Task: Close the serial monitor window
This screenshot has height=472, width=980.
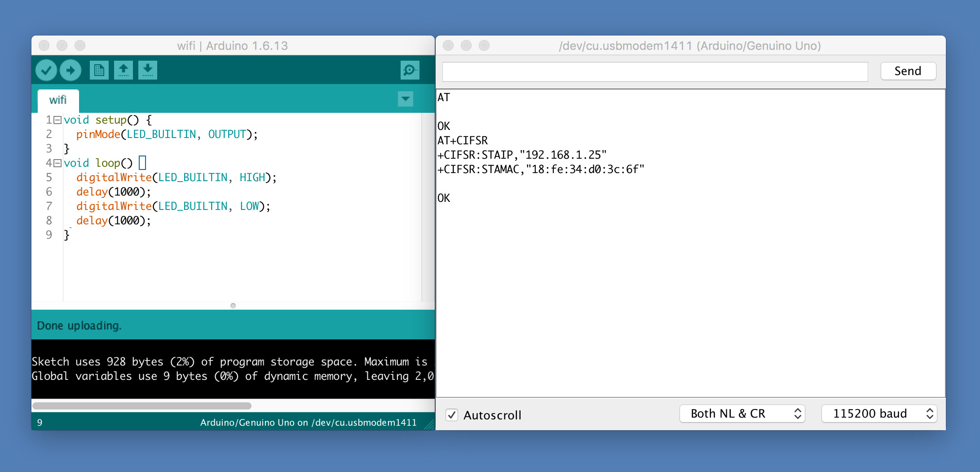Action: [448, 45]
